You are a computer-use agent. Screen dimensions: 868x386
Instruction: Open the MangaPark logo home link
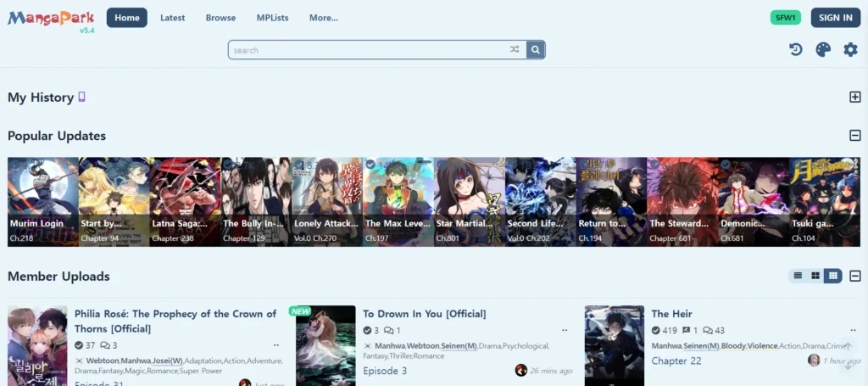pos(51,19)
